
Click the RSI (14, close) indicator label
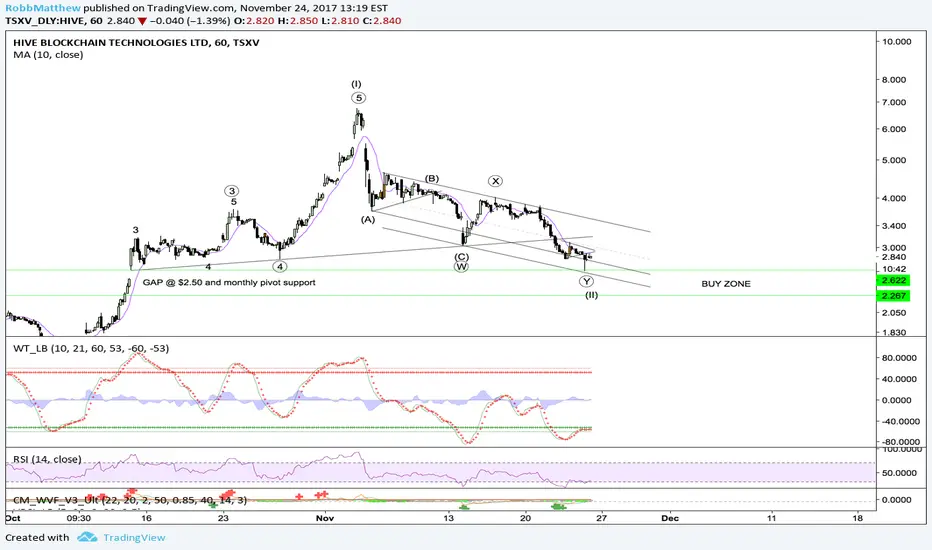[x=48, y=459]
